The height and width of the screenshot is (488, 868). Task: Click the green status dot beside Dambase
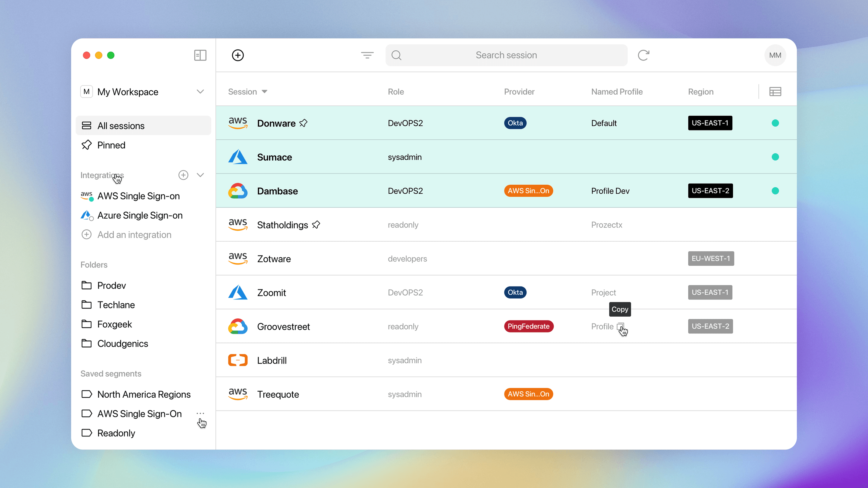[x=775, y=191]
